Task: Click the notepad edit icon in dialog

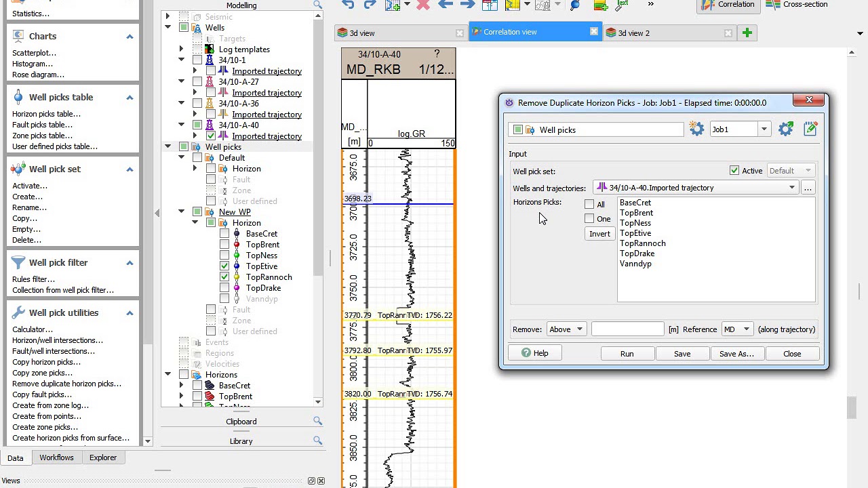Action: pos(810,129)
